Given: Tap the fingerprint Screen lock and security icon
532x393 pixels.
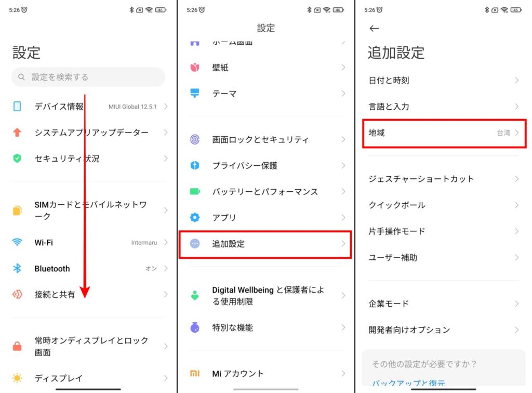Looking at the screenshot, I should (x=195, y=139).
